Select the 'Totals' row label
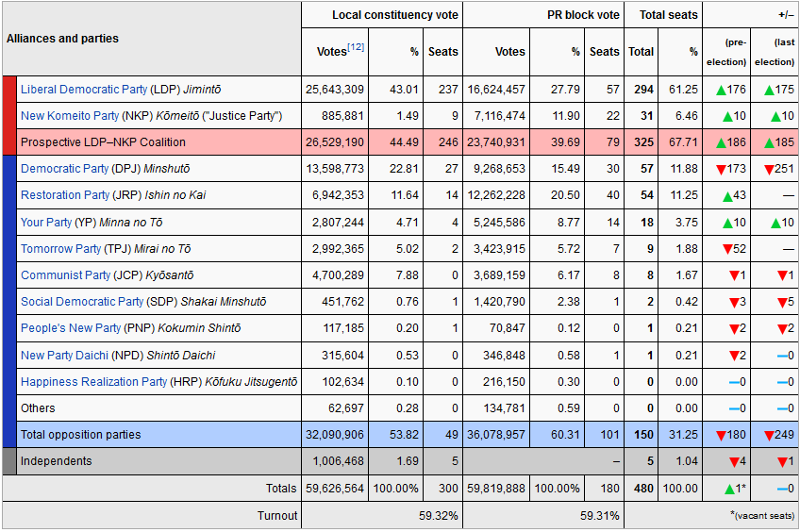The image size is (800, 532). tap(281, 488)
